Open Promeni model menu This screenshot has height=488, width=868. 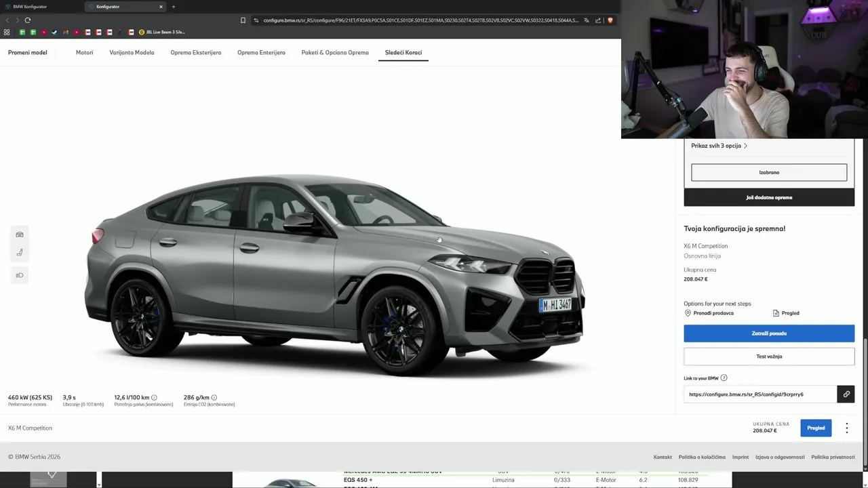tap(28, 52)
